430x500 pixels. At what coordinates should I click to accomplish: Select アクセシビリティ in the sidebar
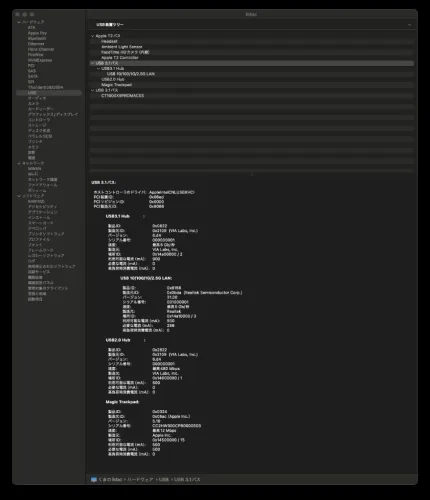point(43,207)
